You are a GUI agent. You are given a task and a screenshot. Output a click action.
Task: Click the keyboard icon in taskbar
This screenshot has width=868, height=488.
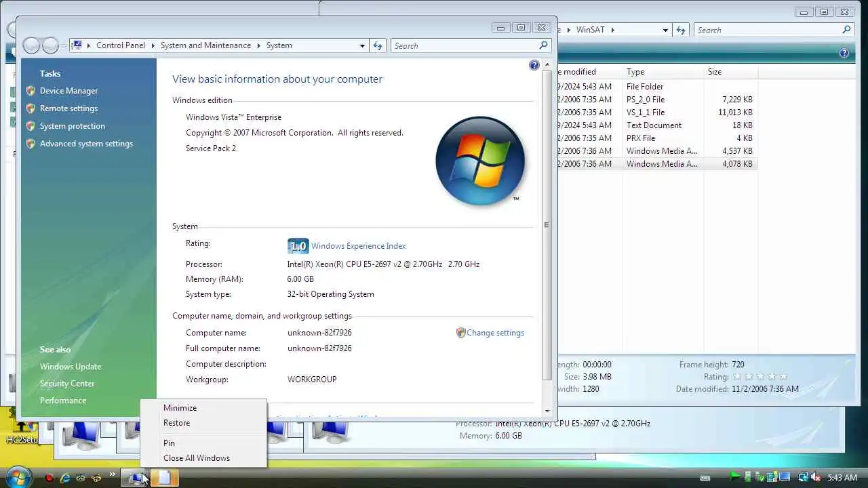[x=705, y=478]
